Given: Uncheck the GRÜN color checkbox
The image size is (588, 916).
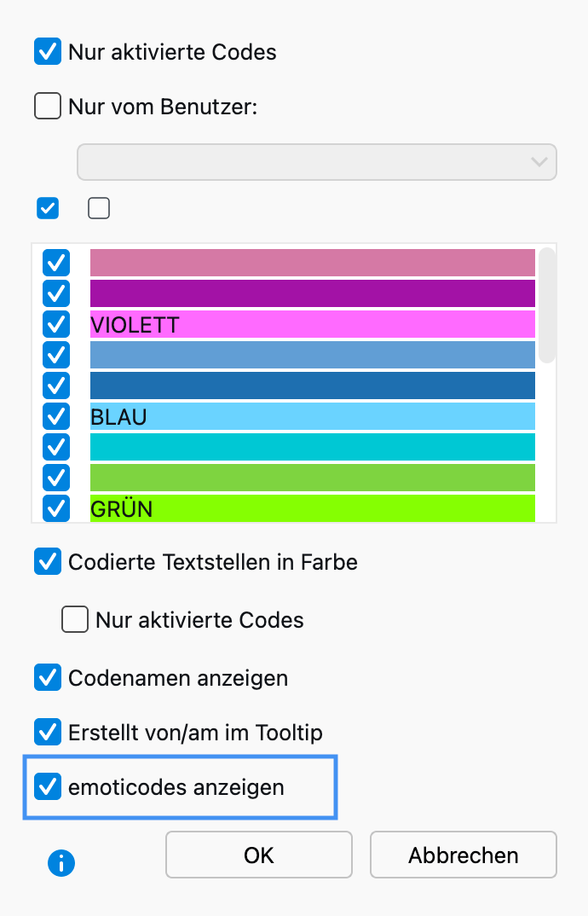Looking at the screenshot, I should 56,508.
